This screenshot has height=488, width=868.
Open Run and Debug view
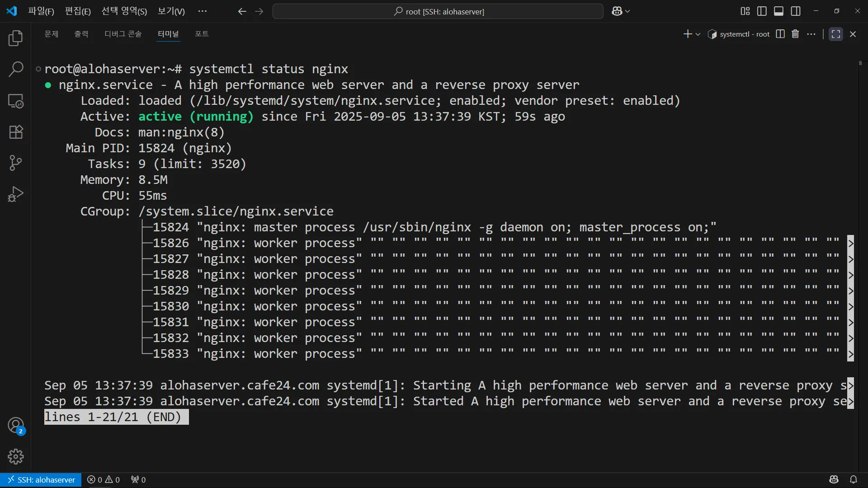[16, 194]
